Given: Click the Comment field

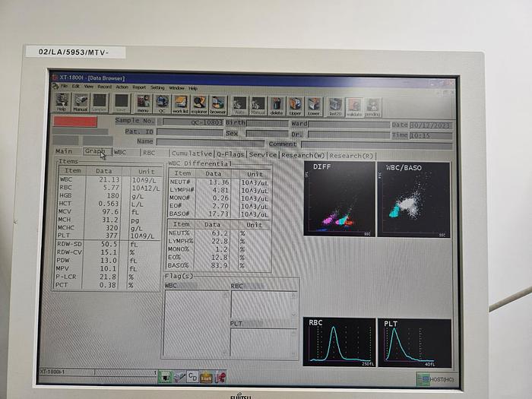Looking at the screenshot, I should click(x=377, y=145).
